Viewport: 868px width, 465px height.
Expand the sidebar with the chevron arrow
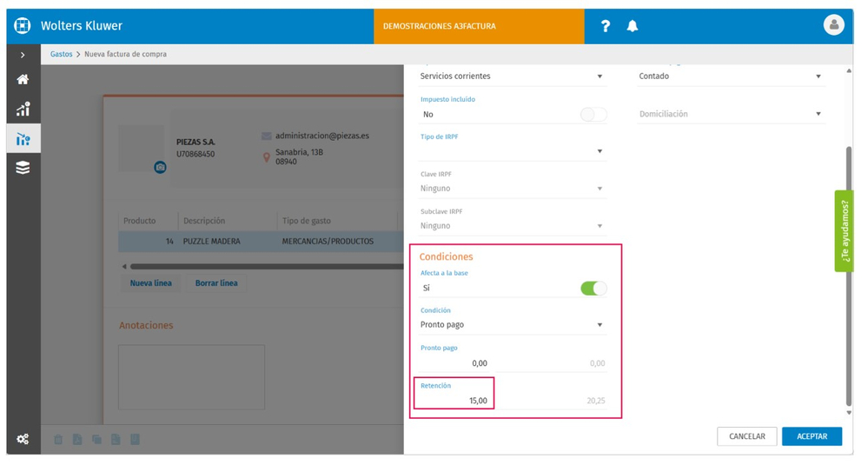coord(23,55)
